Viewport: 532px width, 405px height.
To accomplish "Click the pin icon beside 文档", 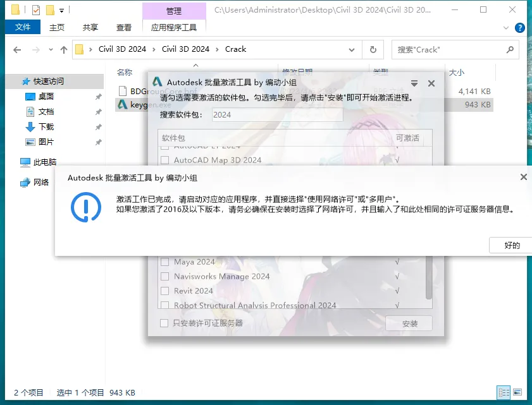I will [x=99, y=112].
